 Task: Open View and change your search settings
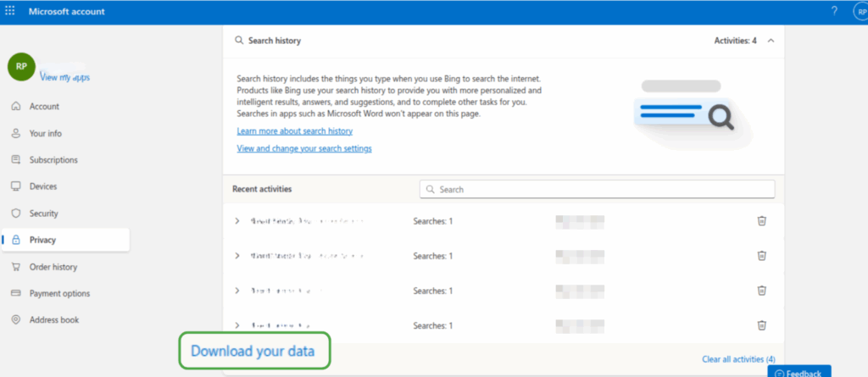[x=303, y=148]
